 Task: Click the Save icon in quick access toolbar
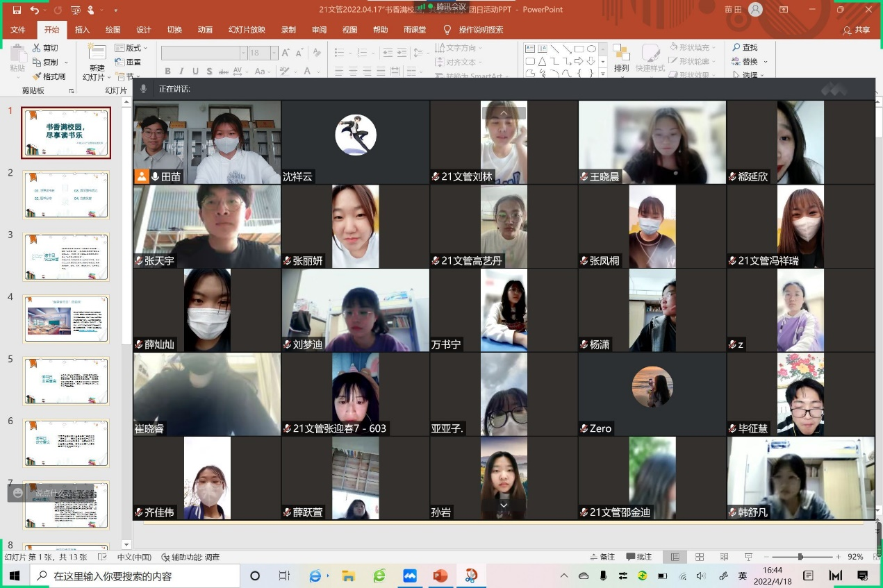click(x=17, y=10)
